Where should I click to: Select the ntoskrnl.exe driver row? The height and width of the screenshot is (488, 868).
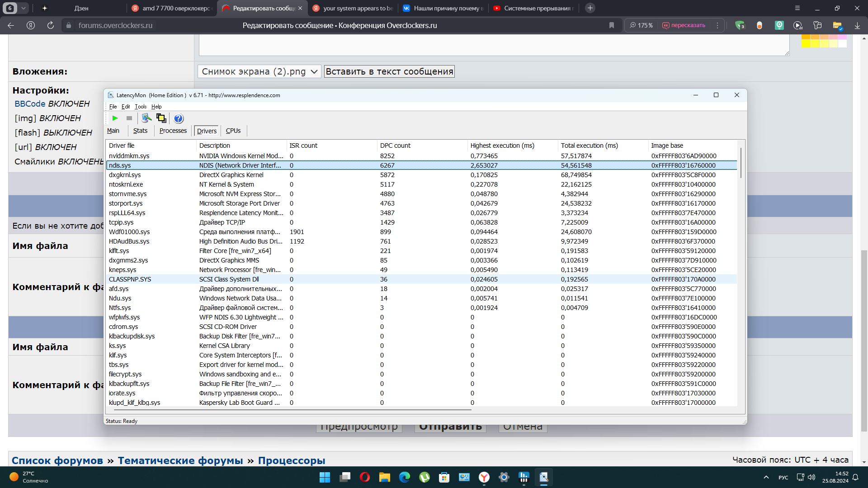(126, 184)
